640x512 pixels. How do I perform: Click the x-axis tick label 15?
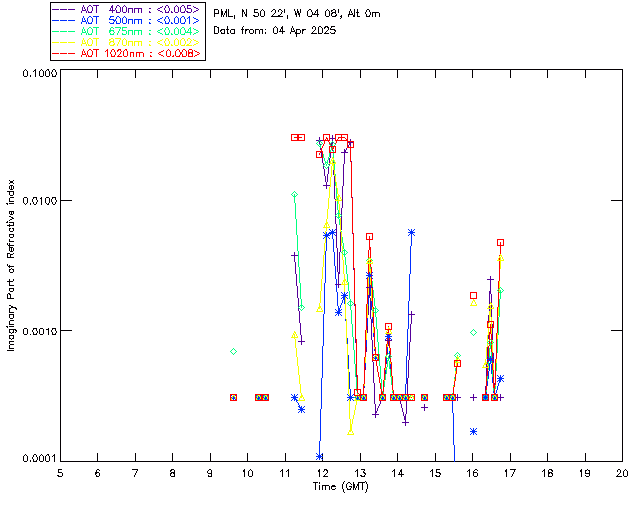click(435, 473)
